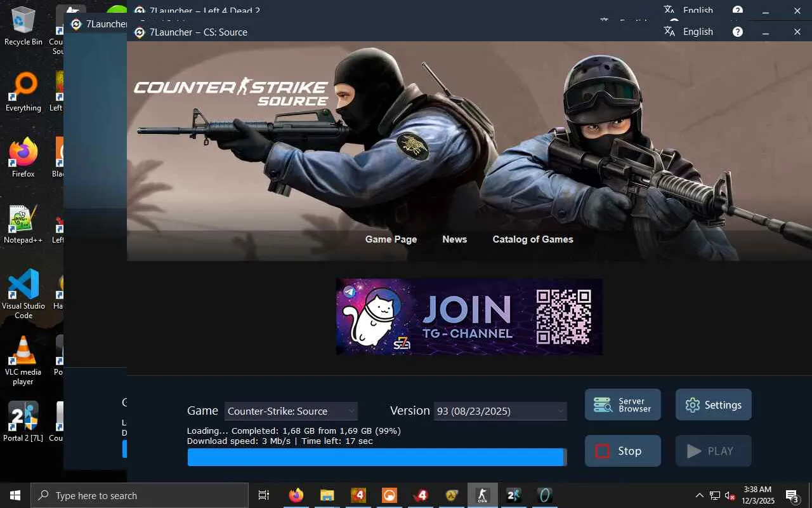Click the Half-Life lambda taskbar icon
This screenshot has height=508, width=812.
click(x=452, y=495)
